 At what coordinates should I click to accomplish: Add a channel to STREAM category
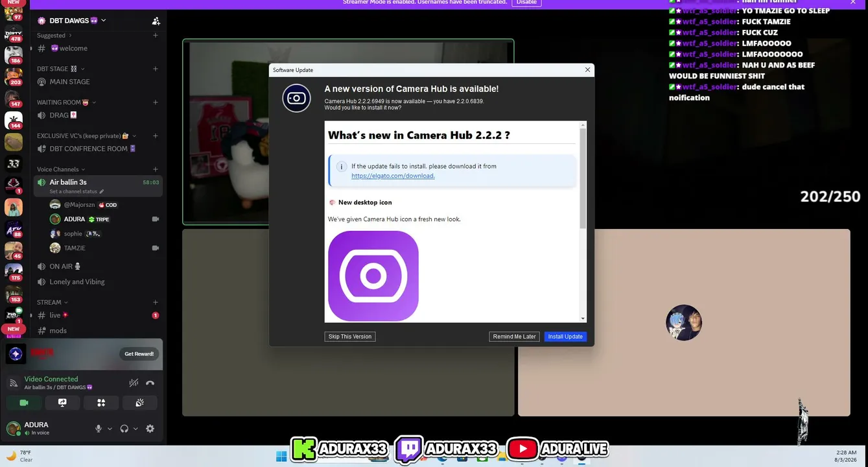[x=156, y=302]
